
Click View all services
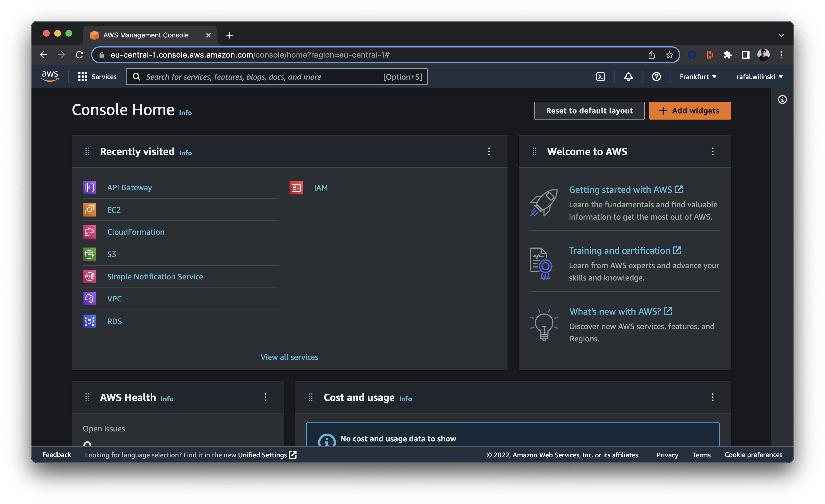(289, 357)
